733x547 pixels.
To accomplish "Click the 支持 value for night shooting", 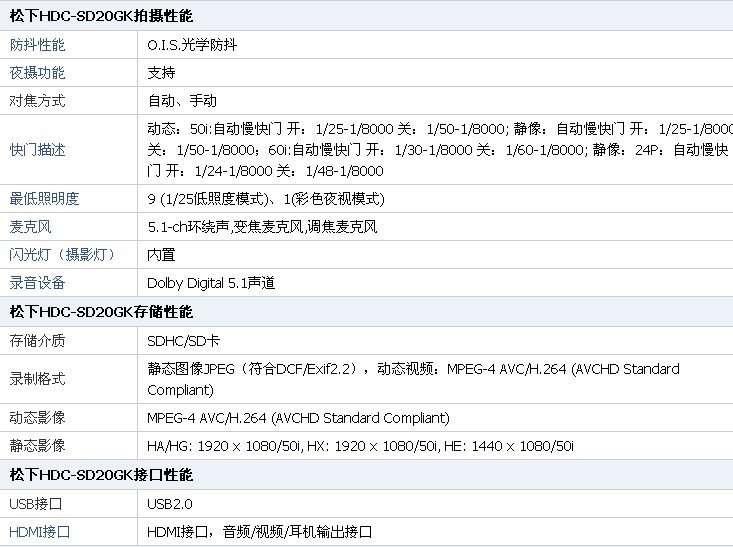I will [161, 73].
